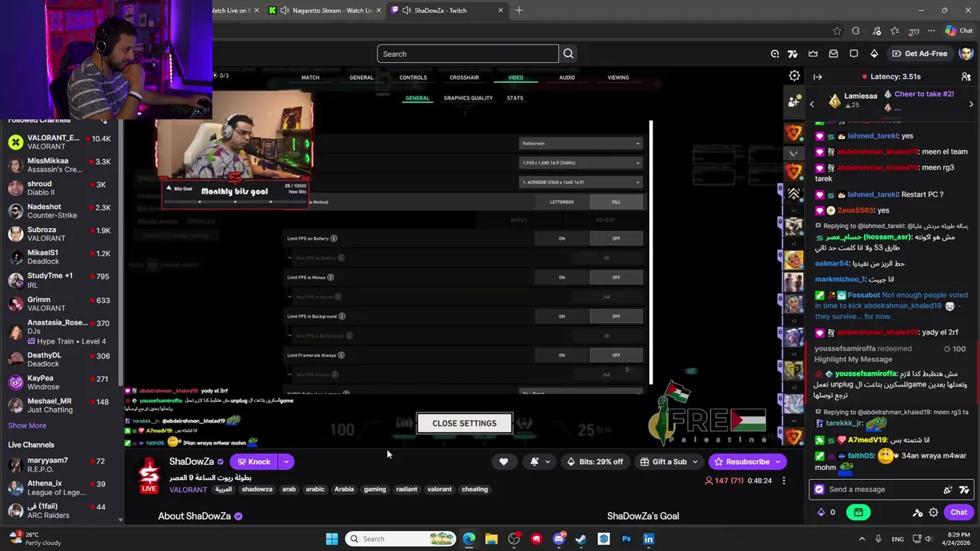Screen dimensions: 980x551
Task: Click the Get Ad-Free button
Action: point(919,54)
